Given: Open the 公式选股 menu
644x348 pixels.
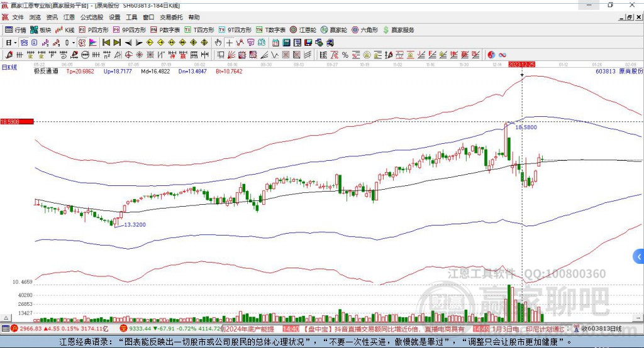Looking at the screenshot, I should coord(92,17).
